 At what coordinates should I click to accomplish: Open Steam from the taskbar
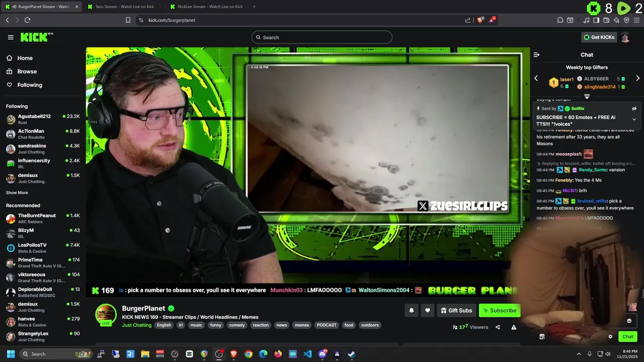351,354
